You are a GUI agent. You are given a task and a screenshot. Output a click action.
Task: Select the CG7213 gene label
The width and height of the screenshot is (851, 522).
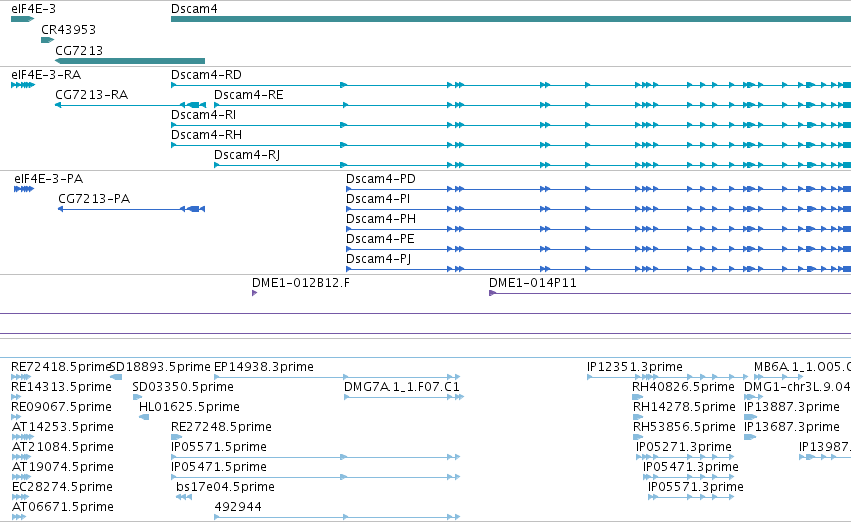[x=79, y=50]
